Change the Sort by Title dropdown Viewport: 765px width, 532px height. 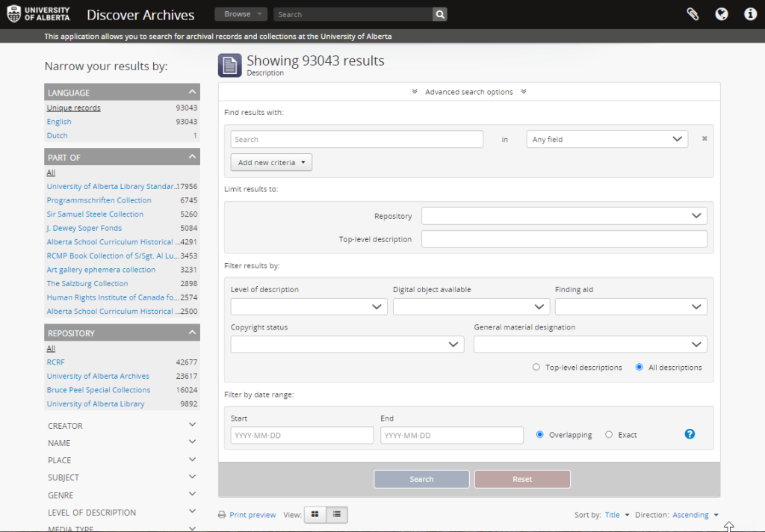pos(617,515)
